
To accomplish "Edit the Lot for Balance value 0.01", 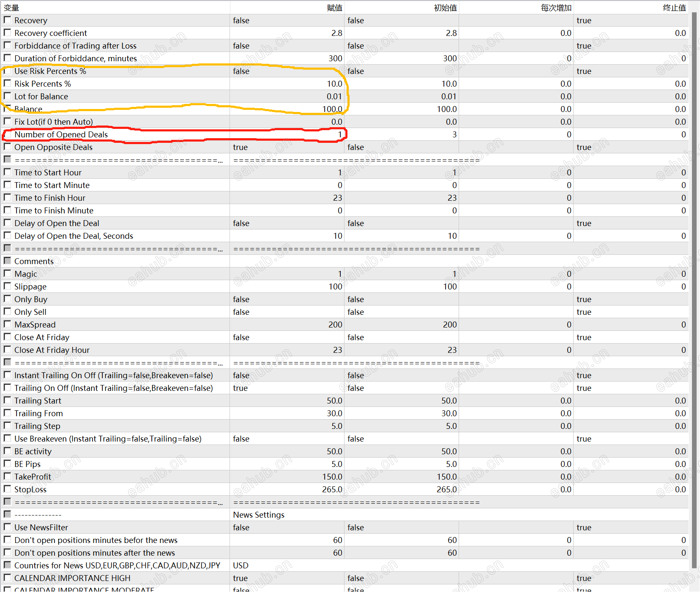I will 287,96.
